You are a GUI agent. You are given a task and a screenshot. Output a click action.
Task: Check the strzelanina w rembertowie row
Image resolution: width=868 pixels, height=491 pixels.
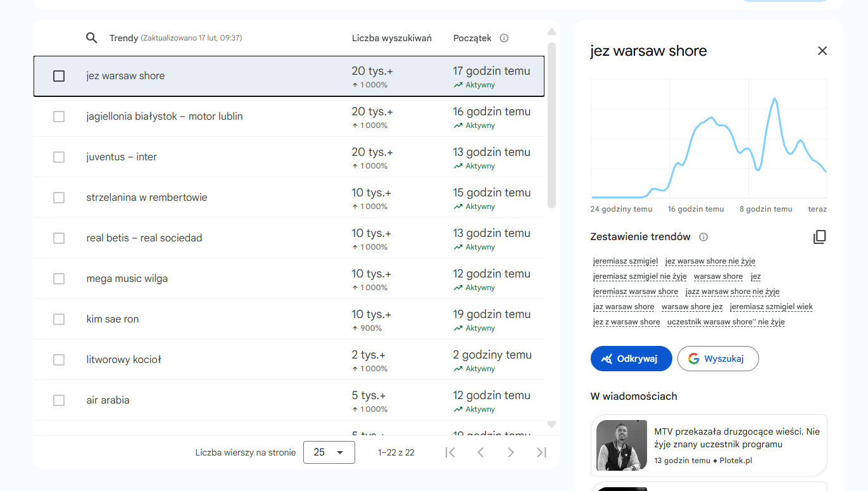pos(59,198)
